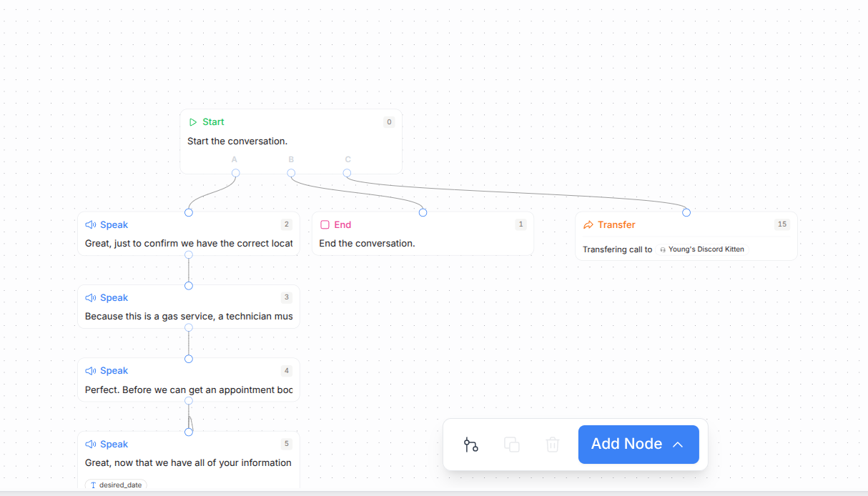The height and width of the screenshot is (496, 868).
Task: Click the badge showing 15 on the Transfer node
Action: pos(784,224)
